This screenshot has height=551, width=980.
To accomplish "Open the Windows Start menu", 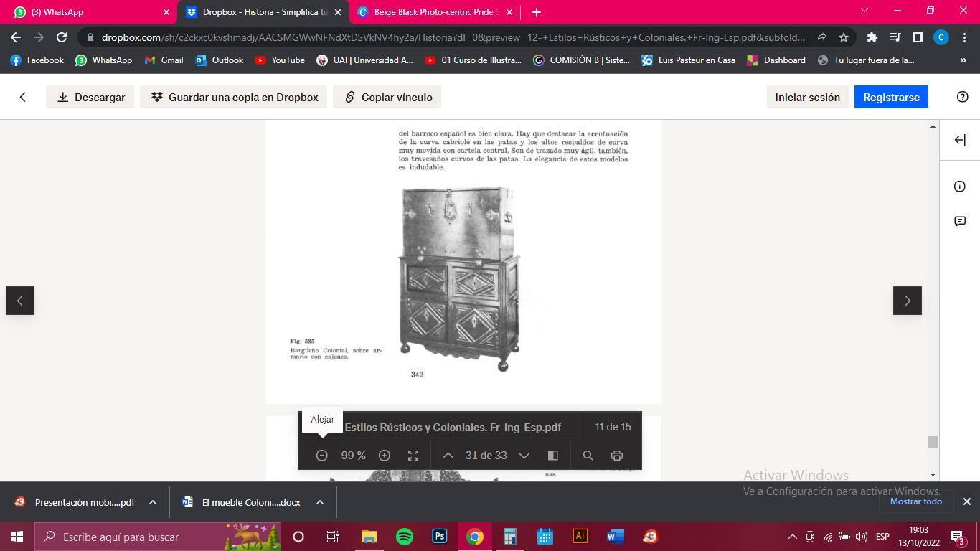I will pyautogui.click(x=17, y=537).
